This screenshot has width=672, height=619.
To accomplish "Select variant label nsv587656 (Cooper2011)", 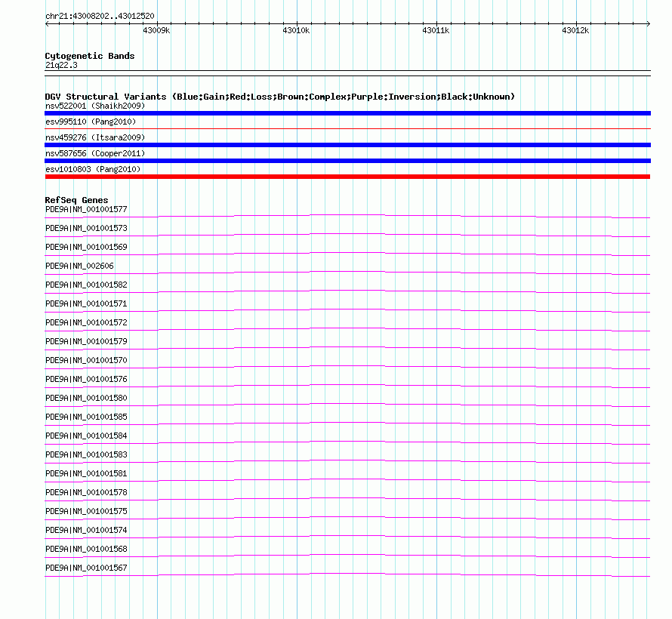I will pos(95,153).
